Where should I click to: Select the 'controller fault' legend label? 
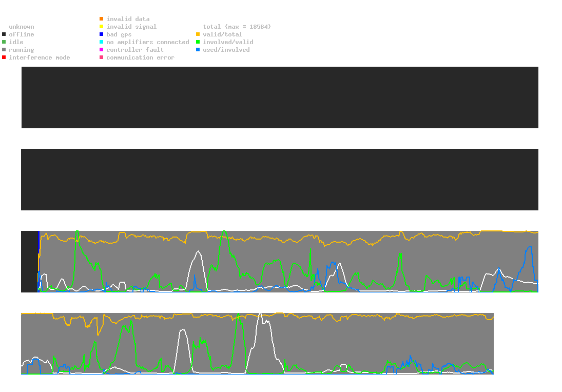coord(135,50)
